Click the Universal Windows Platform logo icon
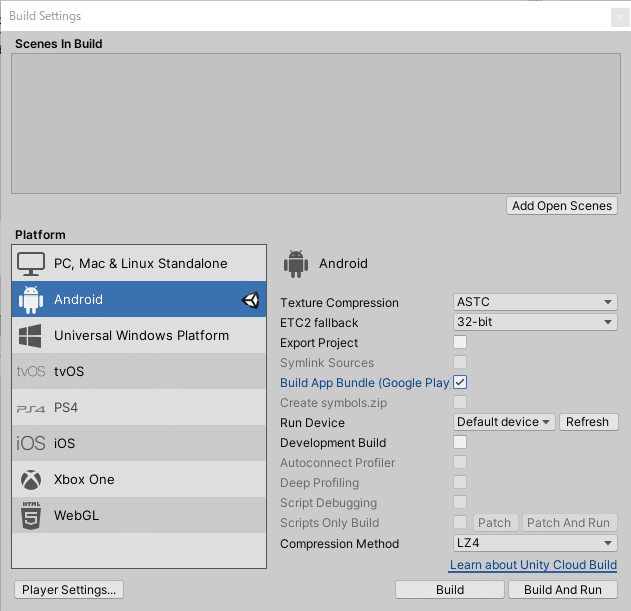The image size is (631, 611). (32, 336)
